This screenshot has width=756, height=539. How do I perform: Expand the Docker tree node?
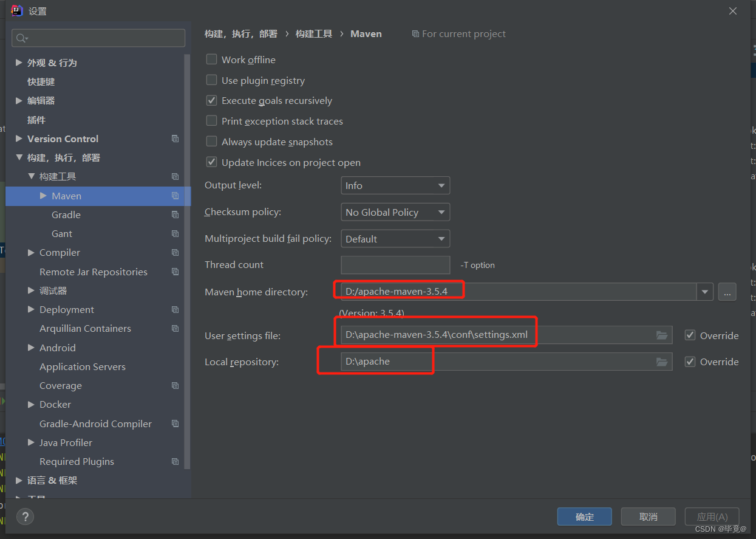tap(31, 404)
